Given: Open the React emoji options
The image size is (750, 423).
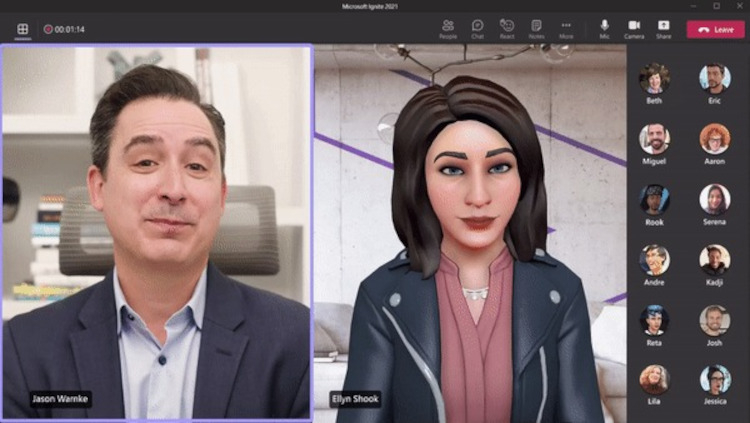Looking at the screenshot, I should point(507,28).
